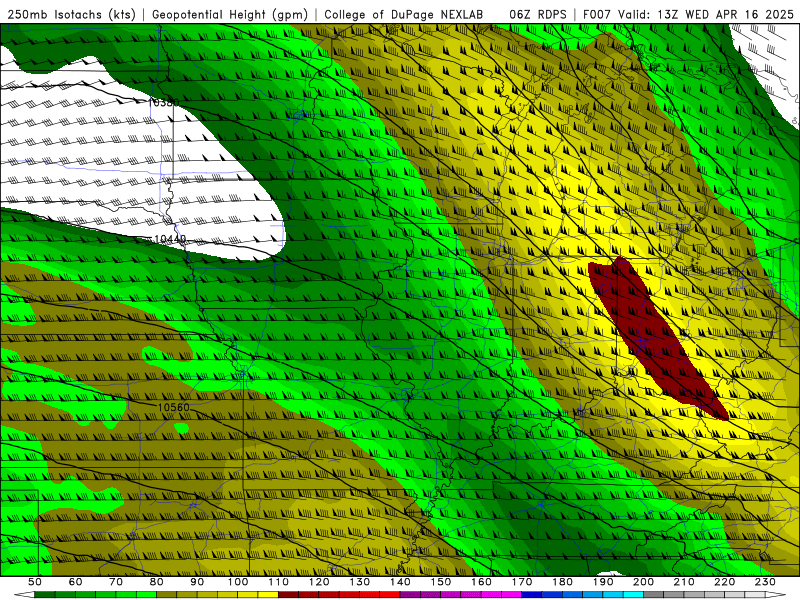The width and height of the screenshot is (800, 600).
Task: Click the 110 value on the color scale
Action: pyautogui.click(x=279, y=582)
